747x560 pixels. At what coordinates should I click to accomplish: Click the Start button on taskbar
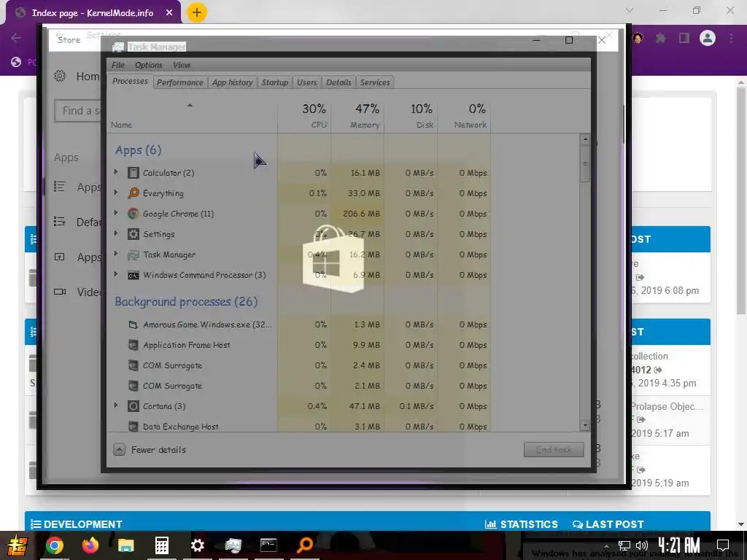[18, 545]
